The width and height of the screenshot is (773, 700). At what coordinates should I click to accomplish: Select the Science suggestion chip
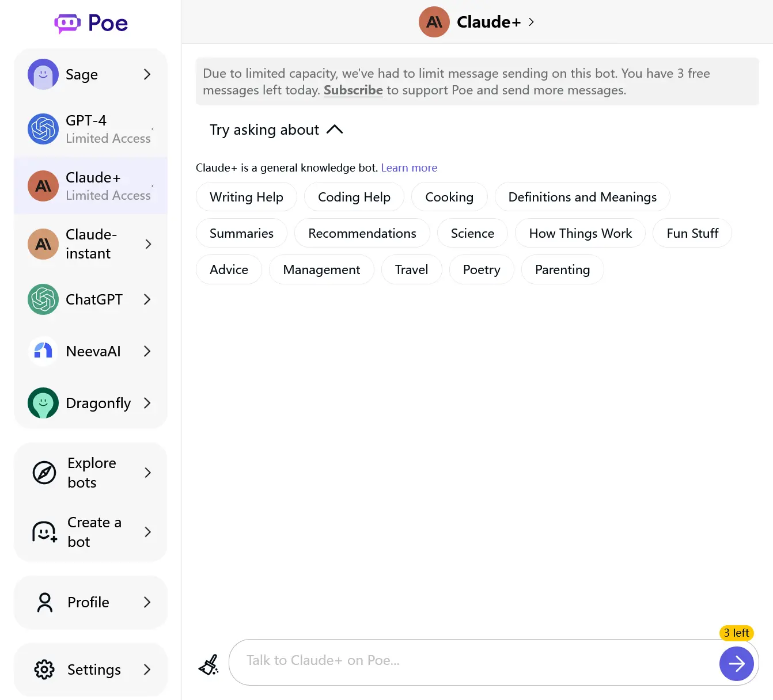(472, 233)
